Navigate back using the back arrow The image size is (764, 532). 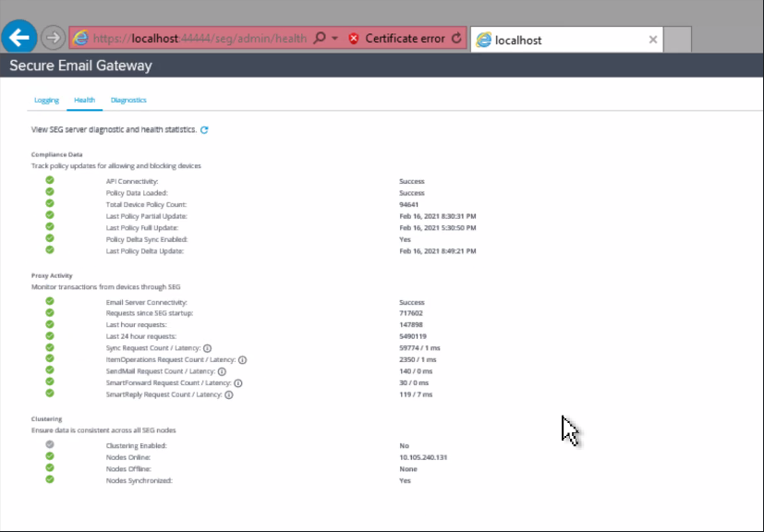(20, 37)
